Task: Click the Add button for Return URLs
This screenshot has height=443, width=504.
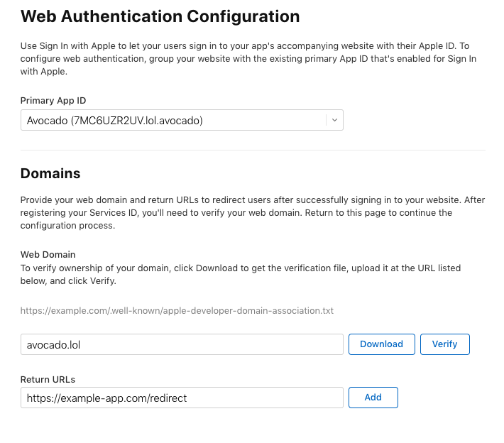Action: point(373,398)
